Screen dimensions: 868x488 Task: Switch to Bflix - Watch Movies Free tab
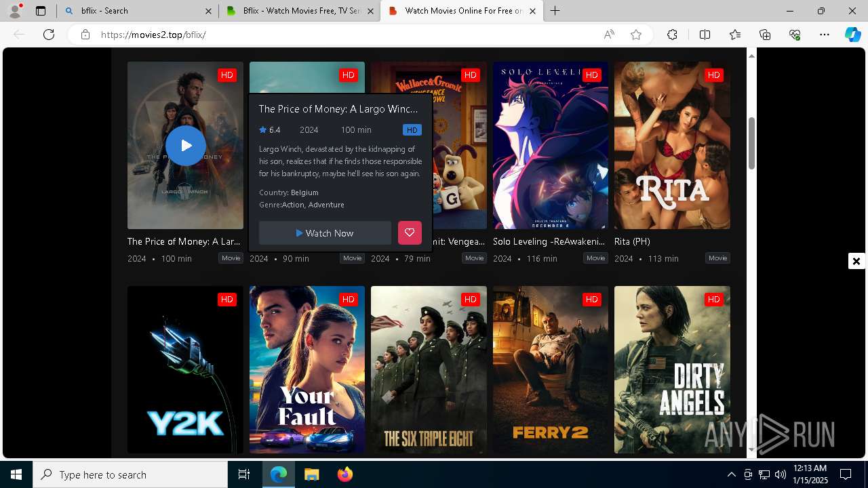click(x=300, y=11)
